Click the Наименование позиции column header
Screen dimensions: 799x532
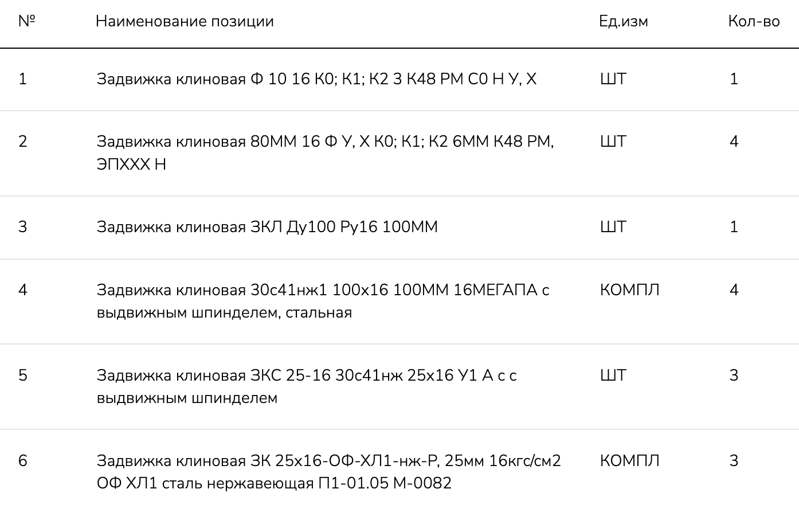[185, 21]
